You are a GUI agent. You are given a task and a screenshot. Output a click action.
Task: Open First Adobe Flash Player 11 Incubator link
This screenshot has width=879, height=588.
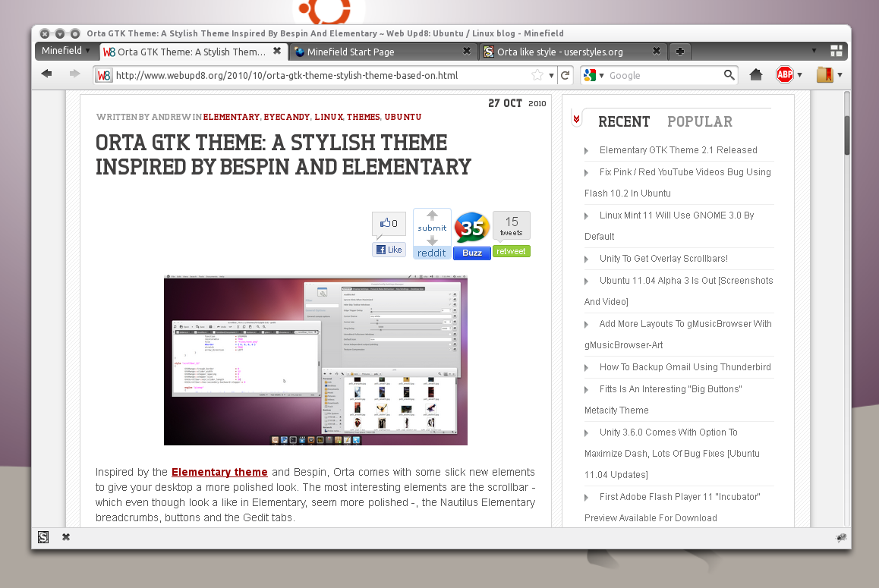click(x=672, y=508)
